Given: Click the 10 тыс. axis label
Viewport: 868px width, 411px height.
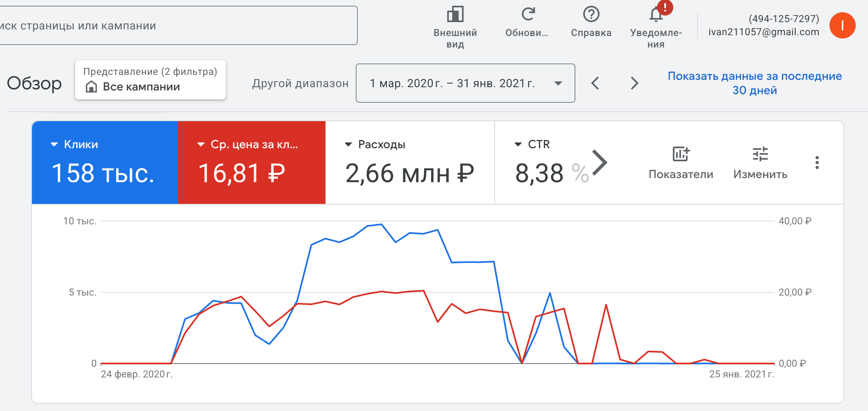Looking at the screenshot, I should click(80, 221).
